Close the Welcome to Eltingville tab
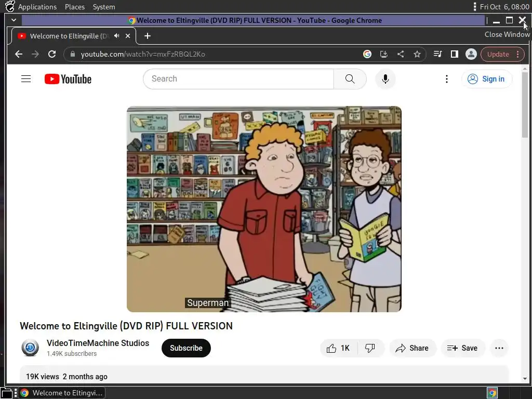This screenshot has width=532, height=399. (128, 36)
